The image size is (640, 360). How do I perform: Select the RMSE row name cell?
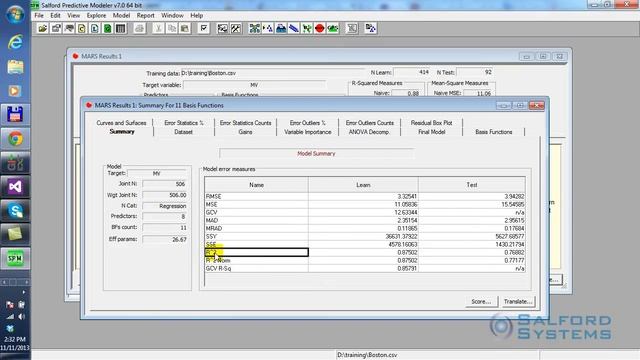click(x=256, y=196)
